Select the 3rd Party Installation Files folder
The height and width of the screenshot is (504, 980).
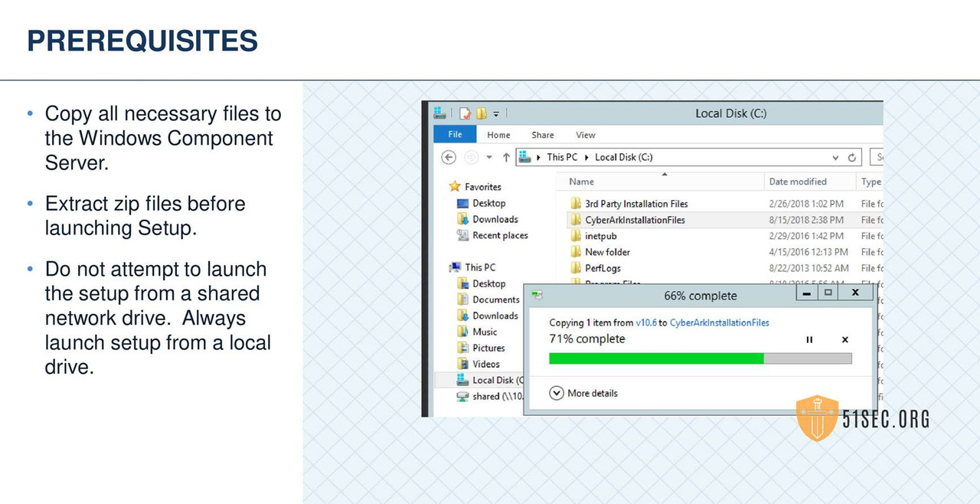coord(636,204)
